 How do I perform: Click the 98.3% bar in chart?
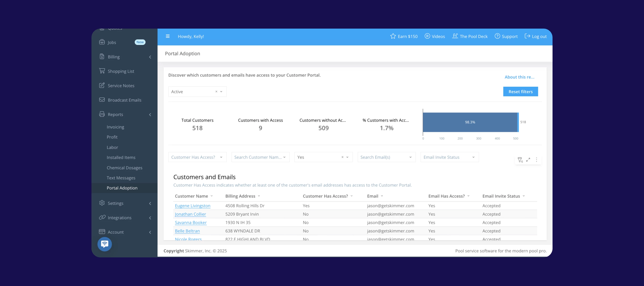click(470, 122)
